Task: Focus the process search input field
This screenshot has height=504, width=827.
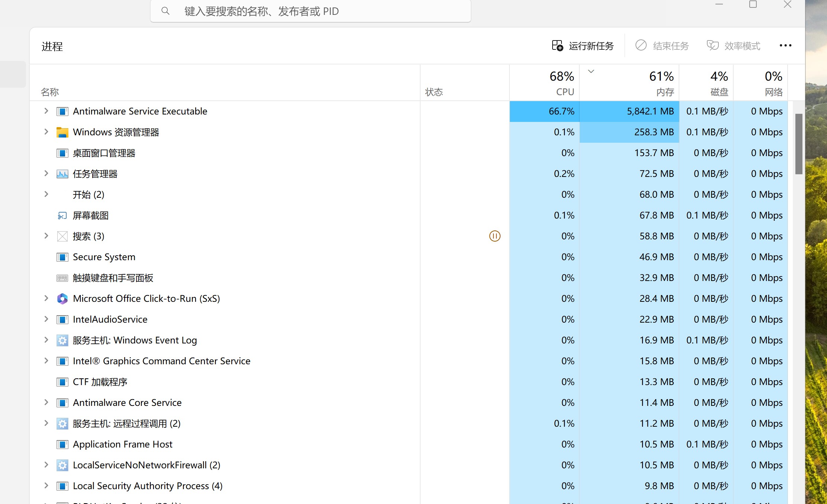Action: pyautogui.click(x=310, y=11)
